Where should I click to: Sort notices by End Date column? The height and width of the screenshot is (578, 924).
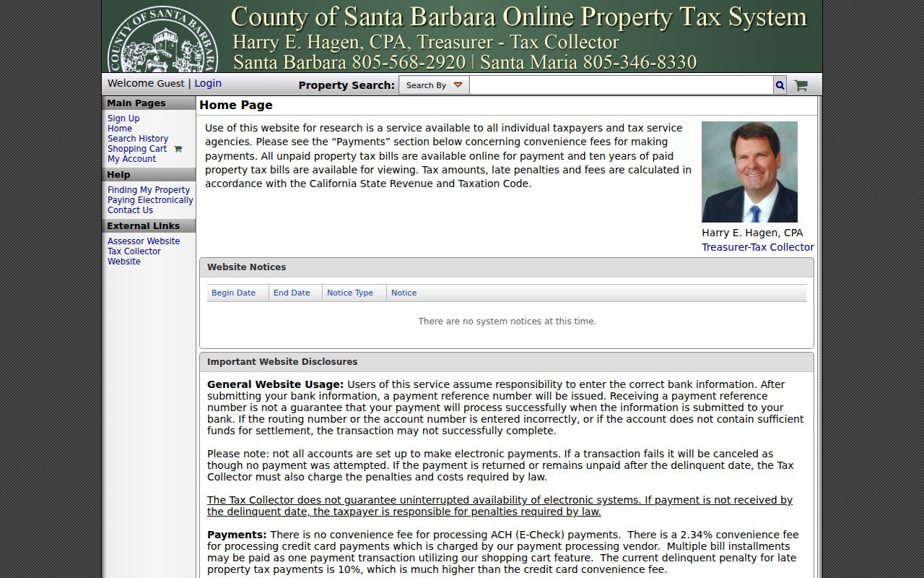click(292, 293)
